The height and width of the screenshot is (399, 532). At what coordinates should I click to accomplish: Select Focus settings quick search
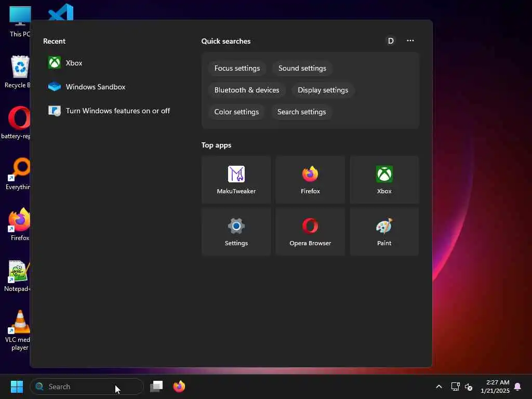[x=237, y=68]
